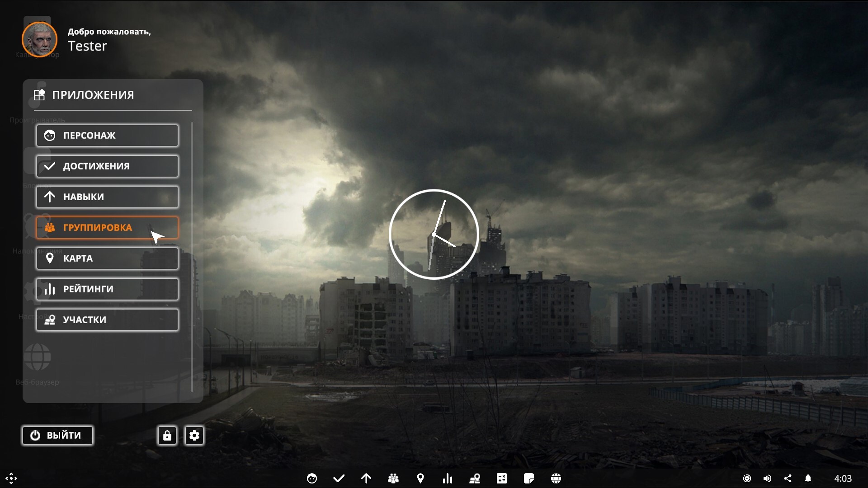Click the ratings bar-chart taskbar icon
868x488 pixels.
coord(448,479)
